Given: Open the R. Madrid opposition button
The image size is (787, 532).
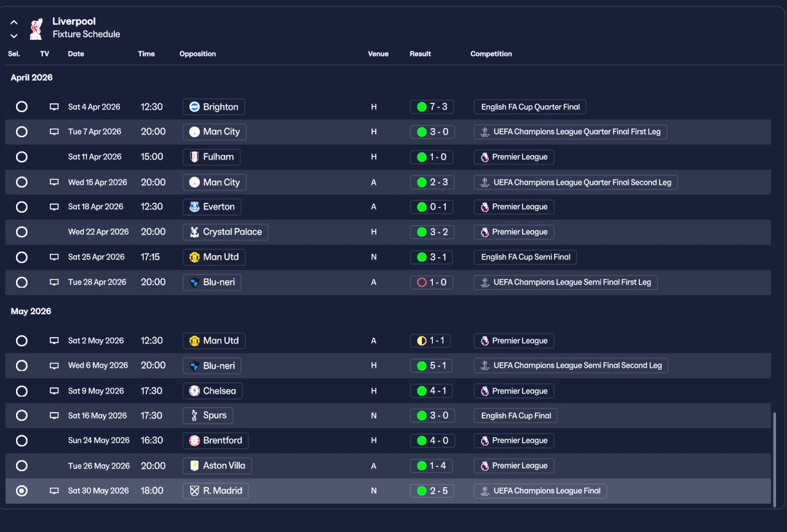Looking at the screenshot, I should point(216,491).
